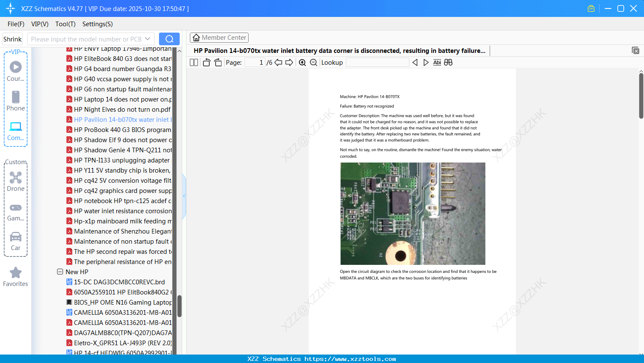Open the Settings(S) menu
Viewport: 644px width, 363px height.
(98, 24)
